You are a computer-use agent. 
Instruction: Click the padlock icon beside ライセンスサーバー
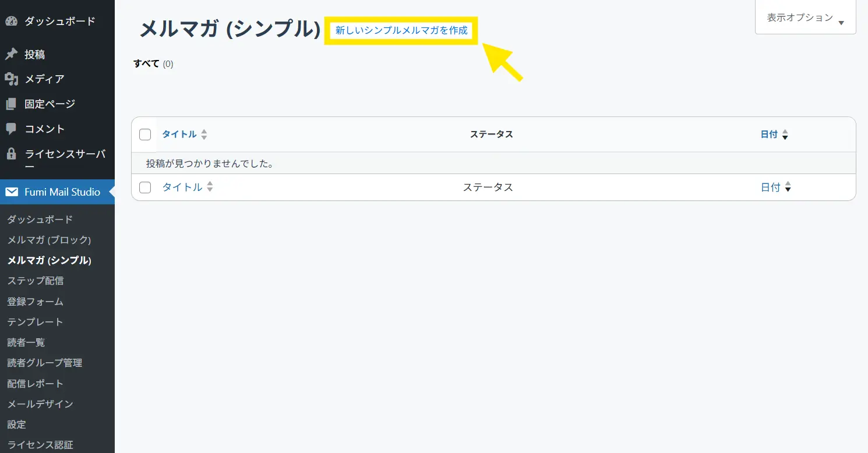click(12, 154)
